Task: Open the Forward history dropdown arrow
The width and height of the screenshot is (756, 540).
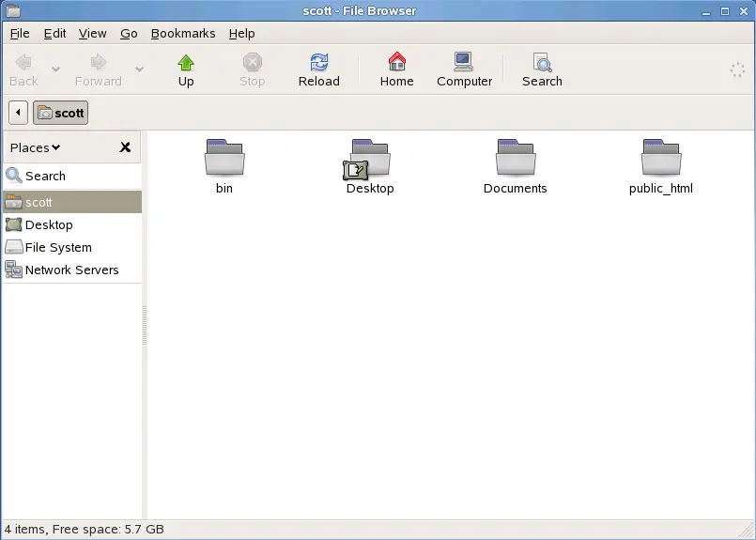Action: coord(139,69)
